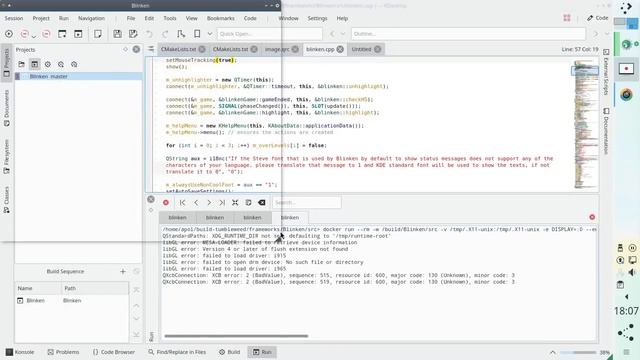Click the Code area button at top right

click(598, 18)
